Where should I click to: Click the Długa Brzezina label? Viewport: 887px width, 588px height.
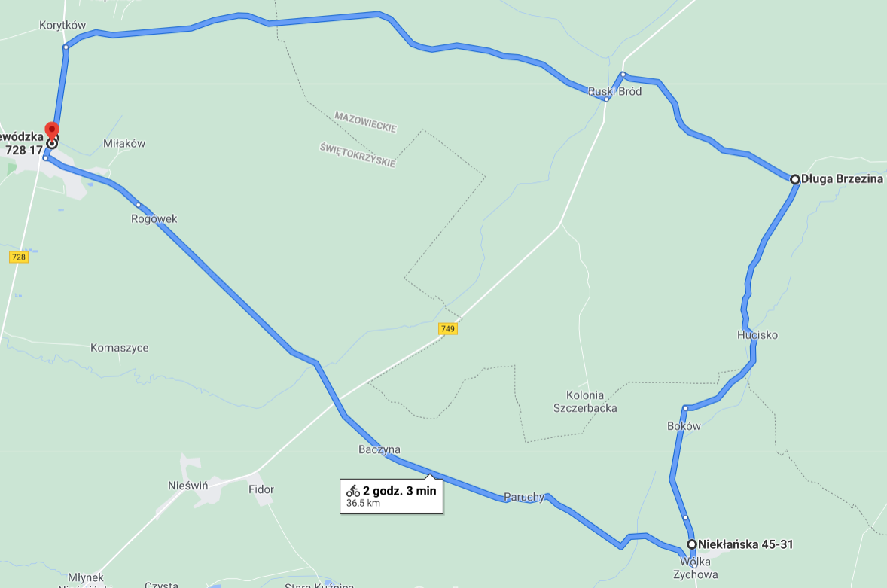pyautogui.click(x=842, y=178)
